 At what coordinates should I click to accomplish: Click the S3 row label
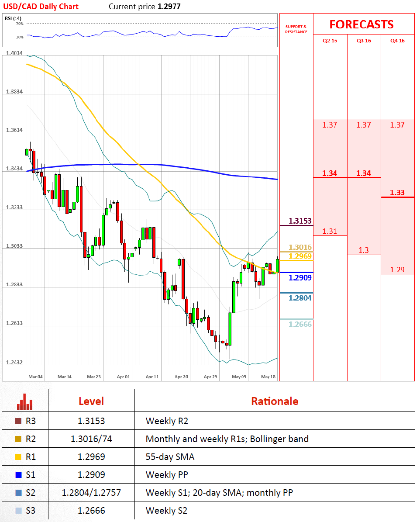coord(31,511)
